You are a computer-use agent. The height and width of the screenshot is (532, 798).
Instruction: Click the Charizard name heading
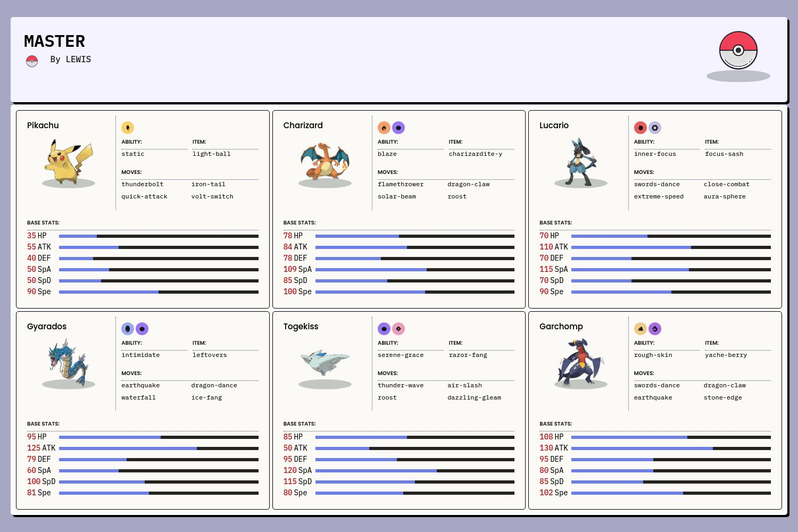[x=303, y=126]
